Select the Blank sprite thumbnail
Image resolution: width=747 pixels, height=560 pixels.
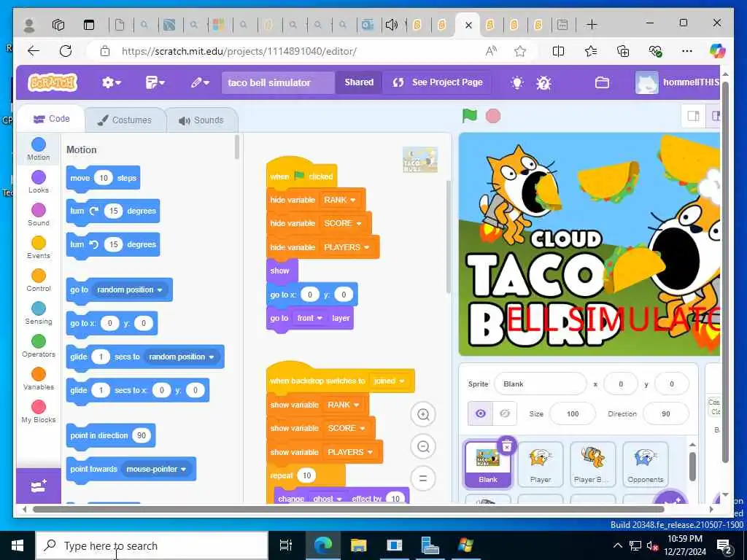pos(487,464)
